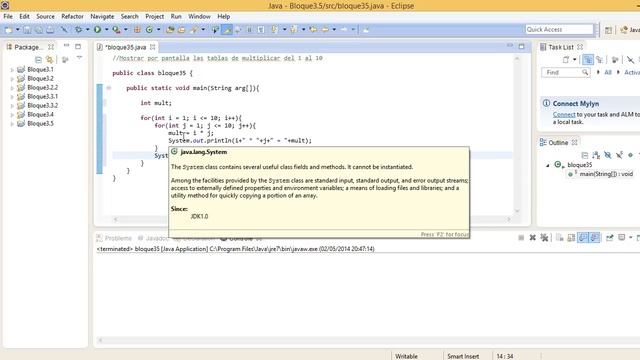Click the 14 : 34 cursor position status
The image size is (640, 360).
(x=504, y=356)
